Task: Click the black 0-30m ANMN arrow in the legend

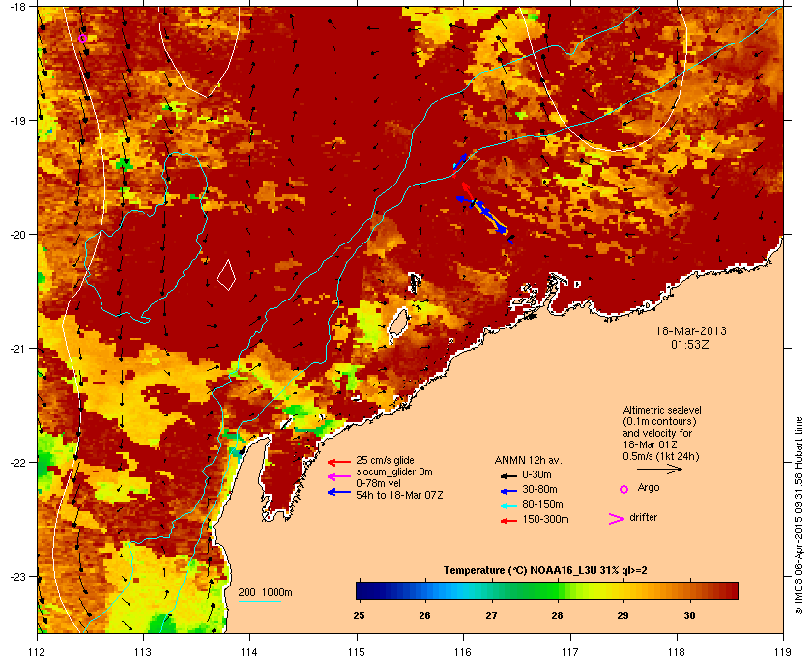Action: 509,475
